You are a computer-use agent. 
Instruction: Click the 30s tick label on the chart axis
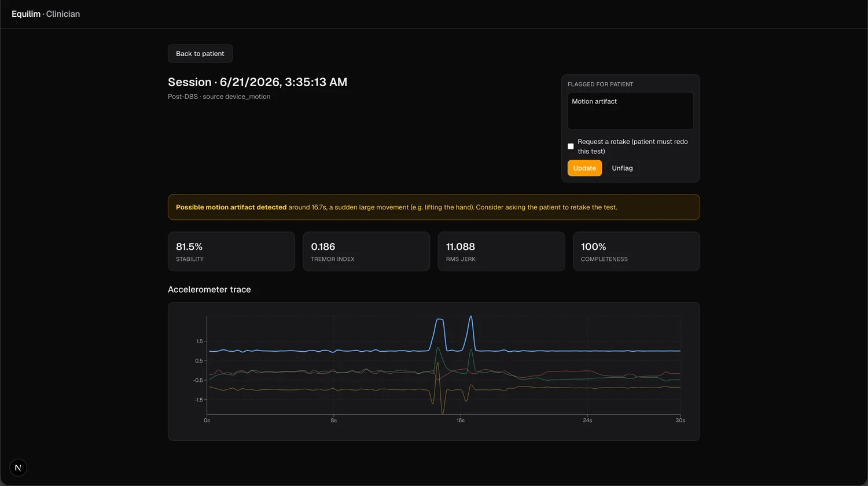(x=681, y=421)
